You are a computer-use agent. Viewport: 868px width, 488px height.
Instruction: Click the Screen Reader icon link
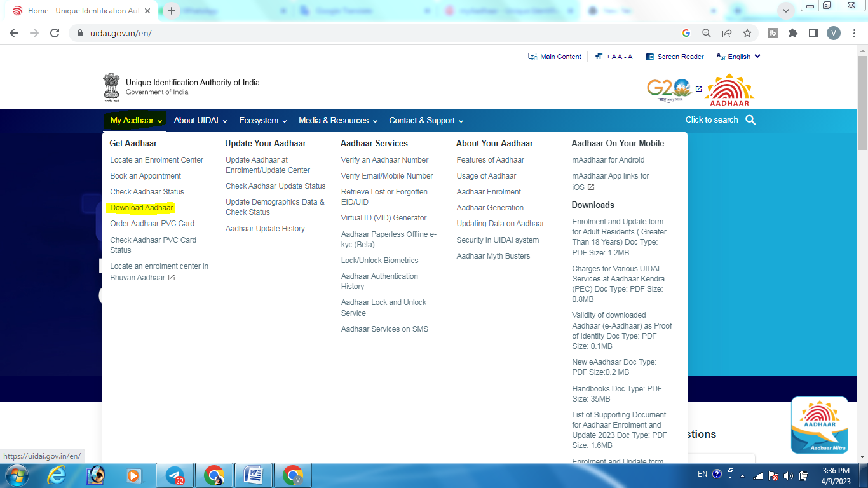click(x=675, y=57)
